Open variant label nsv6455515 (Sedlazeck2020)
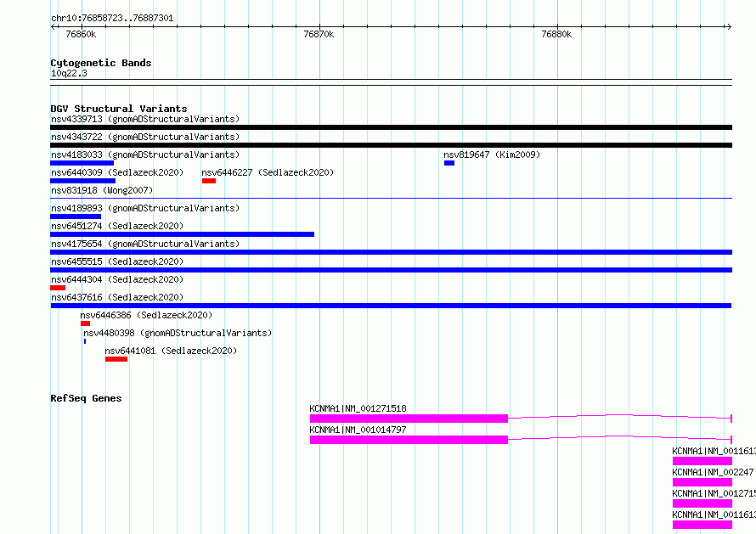 point(117,261)
